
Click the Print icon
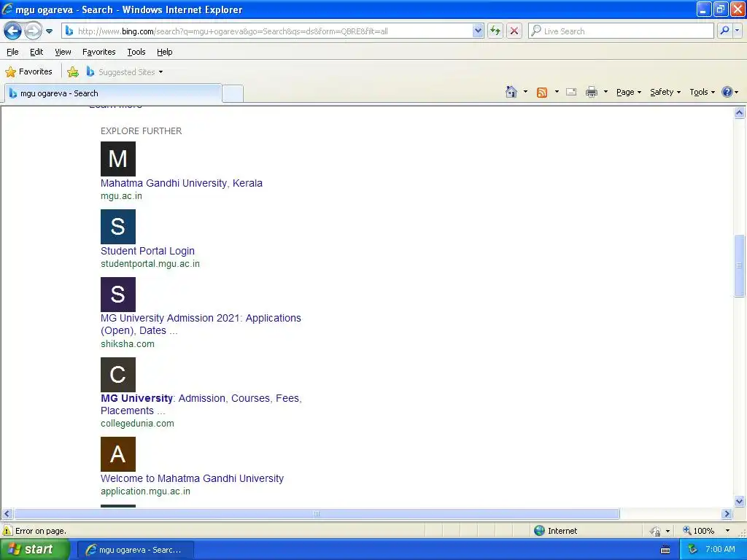(x=591, y=92)
